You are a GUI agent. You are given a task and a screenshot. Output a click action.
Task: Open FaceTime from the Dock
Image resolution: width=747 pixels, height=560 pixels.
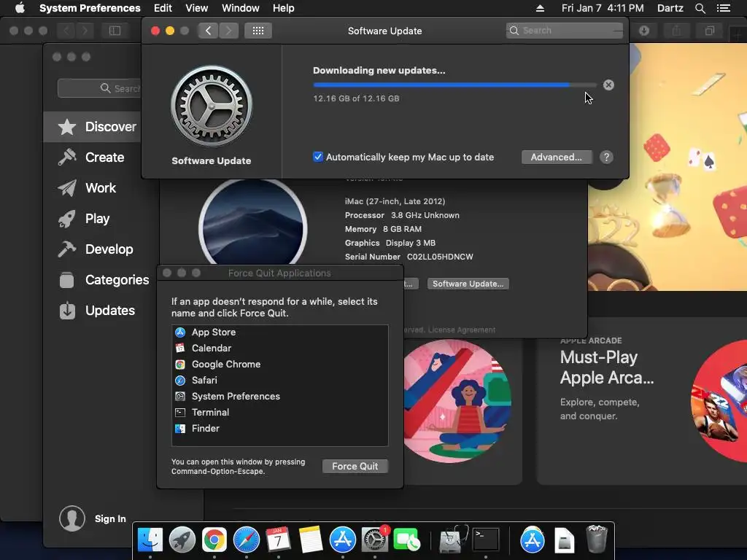[407, 540]
